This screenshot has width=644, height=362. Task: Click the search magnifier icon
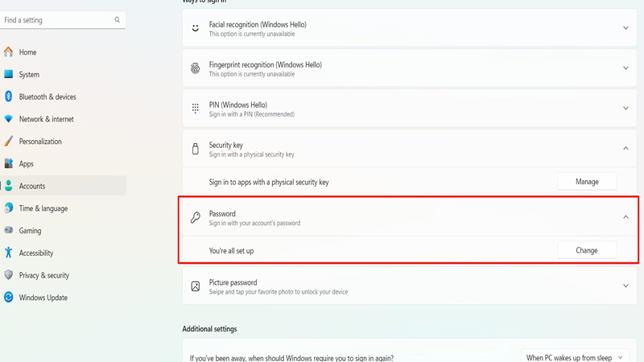tap(117, 20)
